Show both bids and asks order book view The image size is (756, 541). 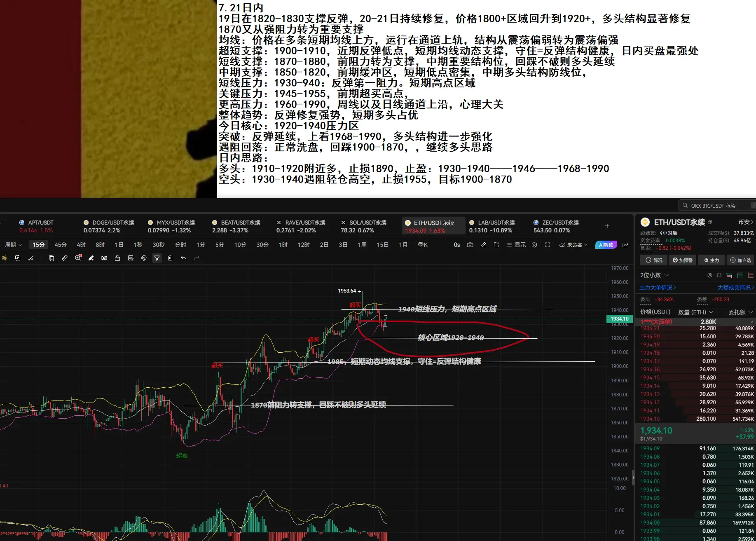click(729, 275)
